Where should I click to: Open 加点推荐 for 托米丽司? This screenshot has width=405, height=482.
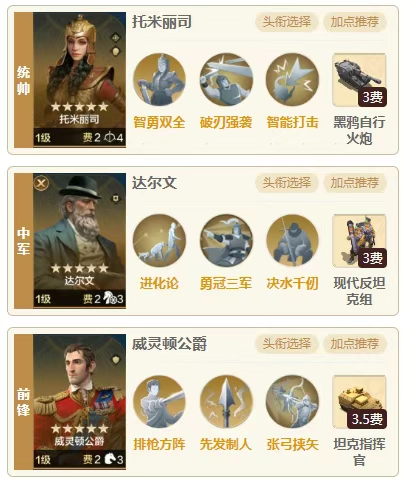coord(355,22)
